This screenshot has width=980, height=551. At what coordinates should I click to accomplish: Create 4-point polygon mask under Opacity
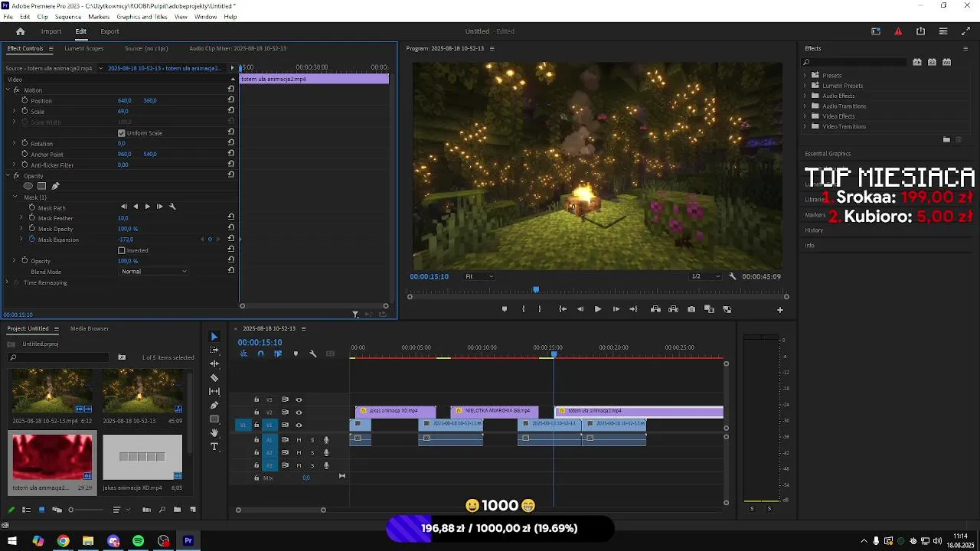click(42, 186)
